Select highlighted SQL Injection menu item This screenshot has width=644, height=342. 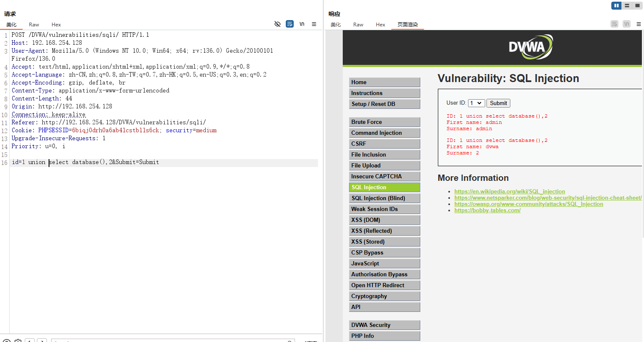[385, 187]
